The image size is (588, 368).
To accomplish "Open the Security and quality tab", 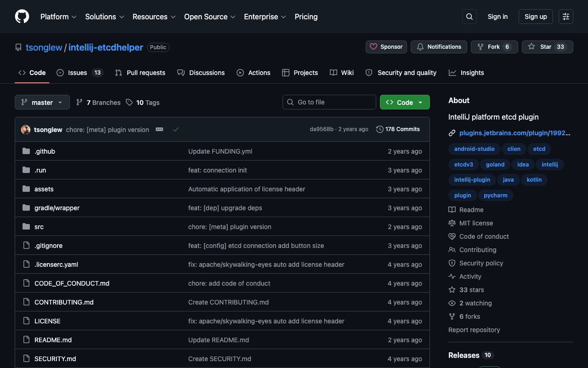I will (x=401, y=73).
